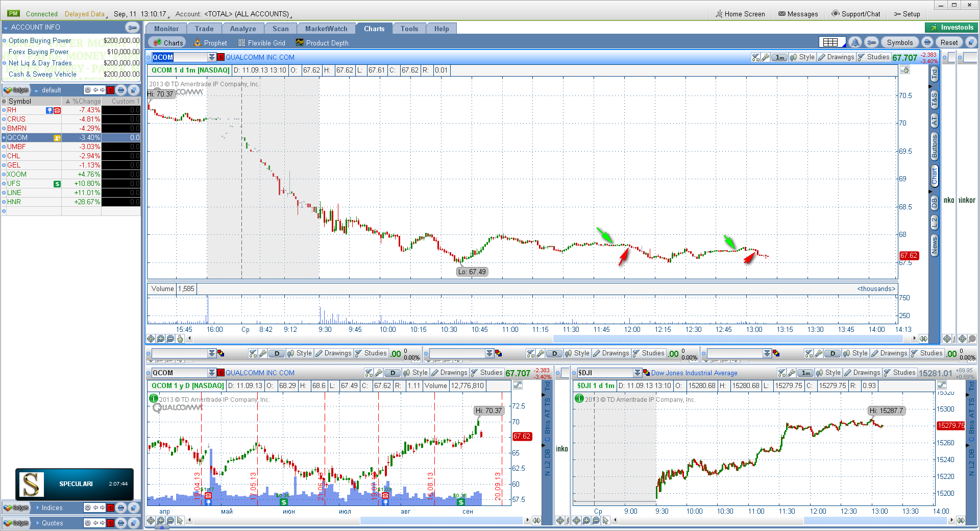Click the crosshair icon below the main chart

click(151, 339)
